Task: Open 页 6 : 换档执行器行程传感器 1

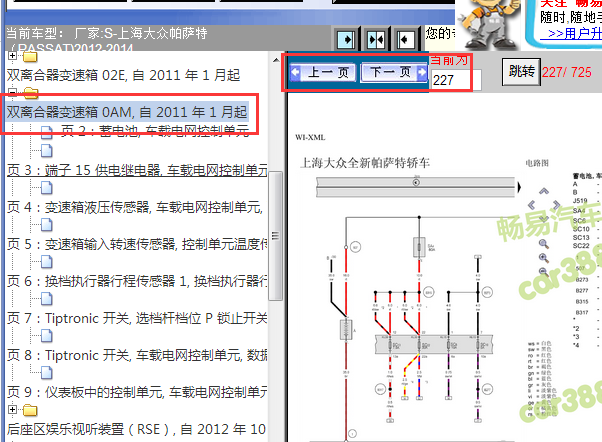Action: pyautogui.click(x=137, y=281)
